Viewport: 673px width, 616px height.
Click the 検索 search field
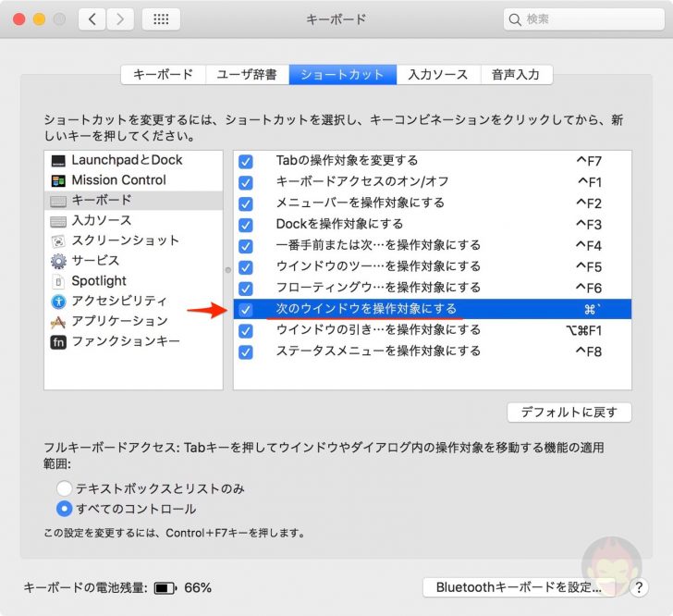pyautogui.click(x=583, y=19)
